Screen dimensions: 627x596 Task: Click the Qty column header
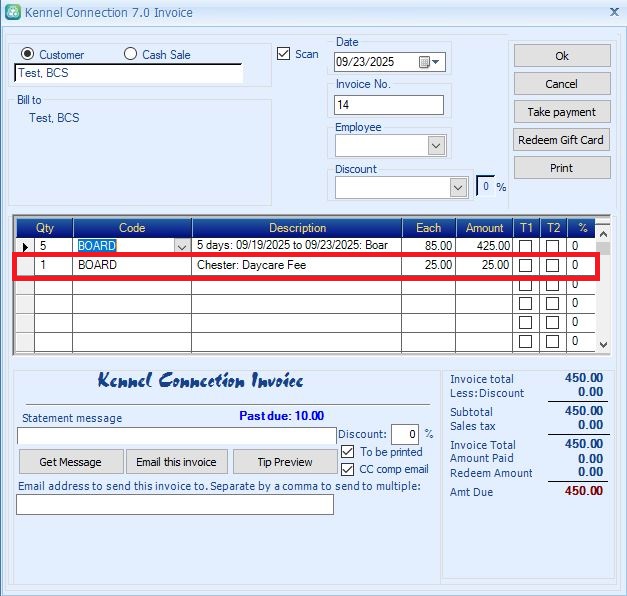(44, 228)
